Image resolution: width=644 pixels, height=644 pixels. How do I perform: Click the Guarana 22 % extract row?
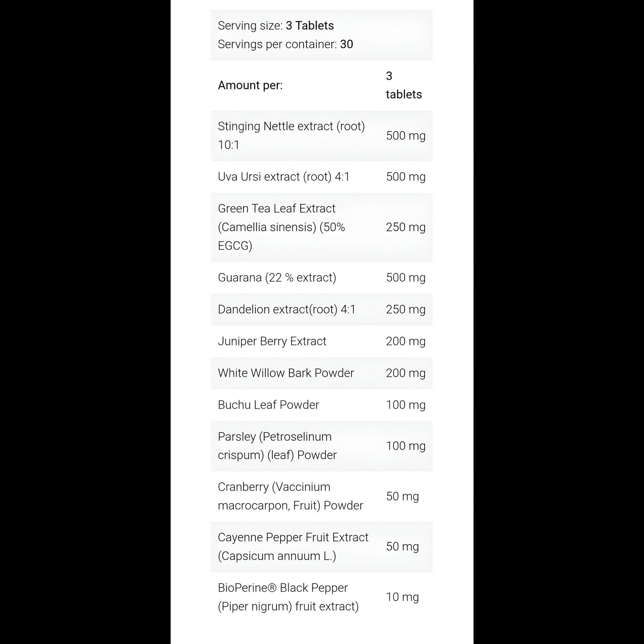pos(322,278)
